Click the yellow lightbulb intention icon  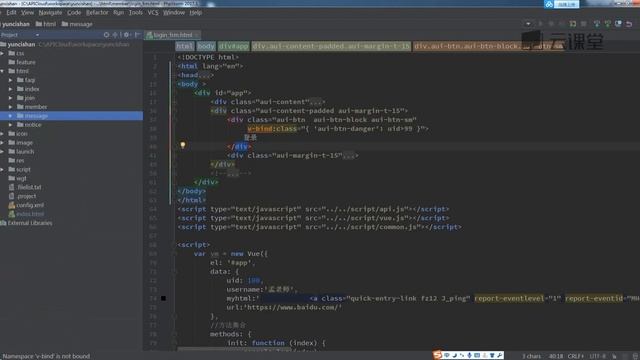[x=183, y=145]
